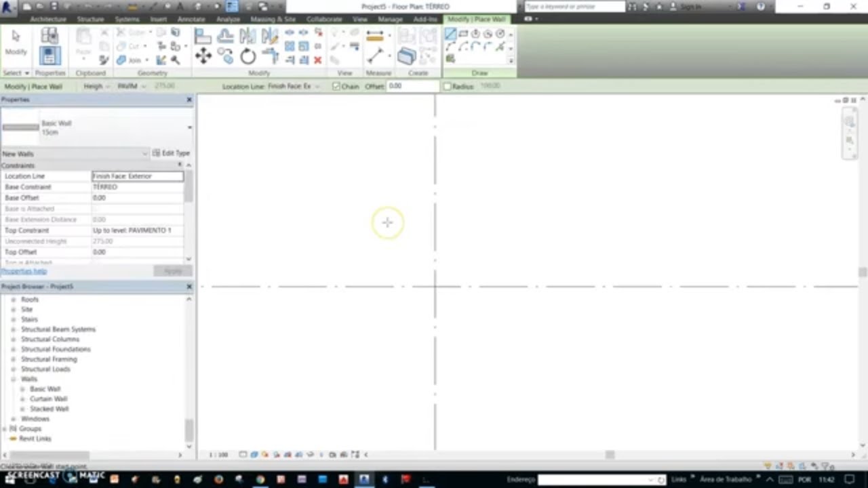The height and width of the screenshot is (488, 868).
Task: Select the Offset tool icon
Action: [x=226, y=37]
